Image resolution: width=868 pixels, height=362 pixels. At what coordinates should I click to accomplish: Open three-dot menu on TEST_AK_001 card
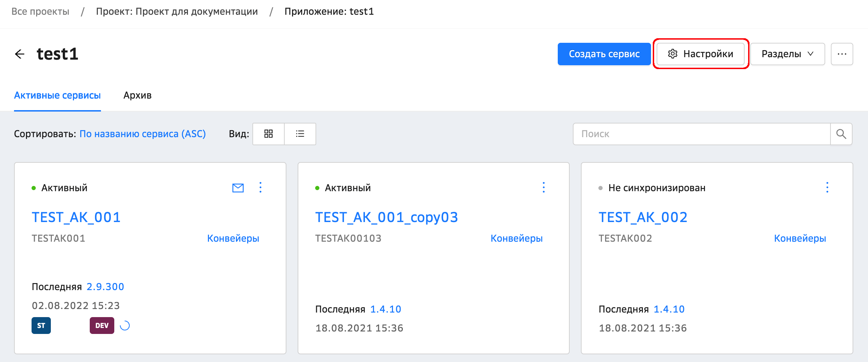[260, 188]
